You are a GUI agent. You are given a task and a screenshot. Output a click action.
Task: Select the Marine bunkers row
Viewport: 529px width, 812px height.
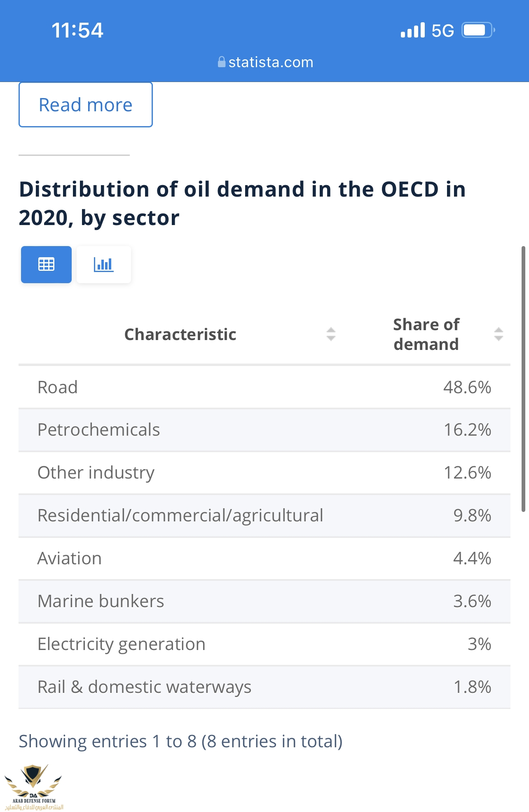264,601
